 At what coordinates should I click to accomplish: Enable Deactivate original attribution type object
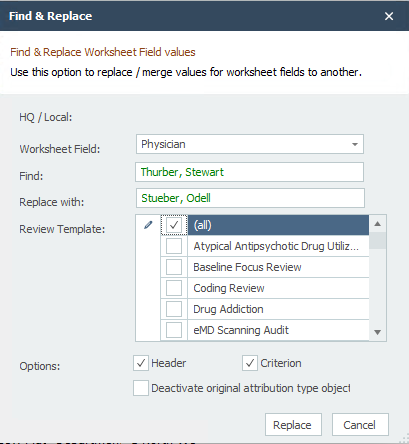pos(141,388)
